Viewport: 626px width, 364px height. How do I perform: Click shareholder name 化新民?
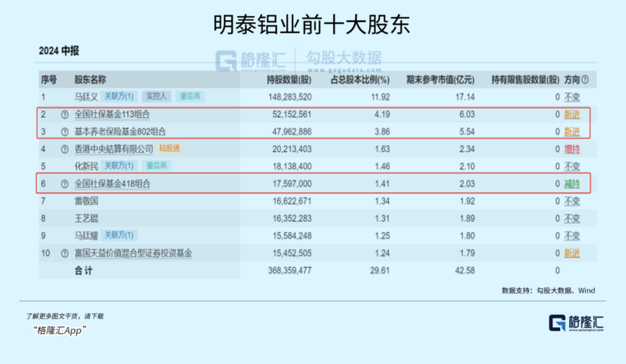coord(86,166)
